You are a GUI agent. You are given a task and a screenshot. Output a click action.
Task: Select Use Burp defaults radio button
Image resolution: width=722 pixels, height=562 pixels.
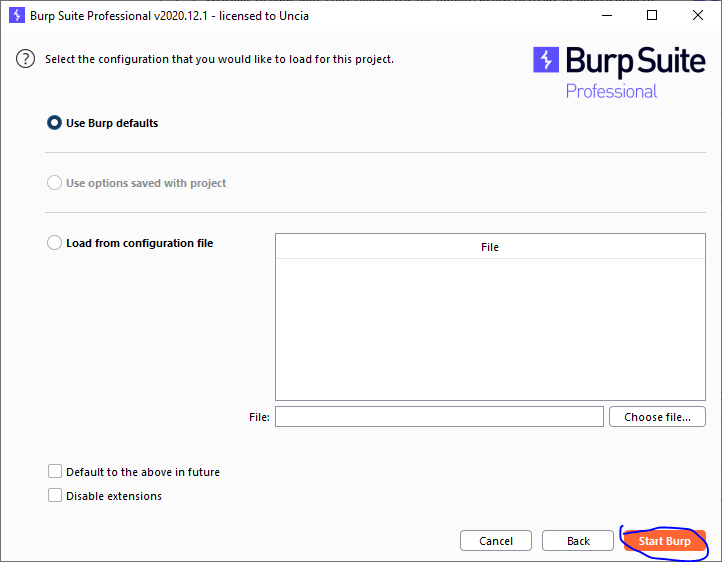pyautogui.click(x=54, y=123)
